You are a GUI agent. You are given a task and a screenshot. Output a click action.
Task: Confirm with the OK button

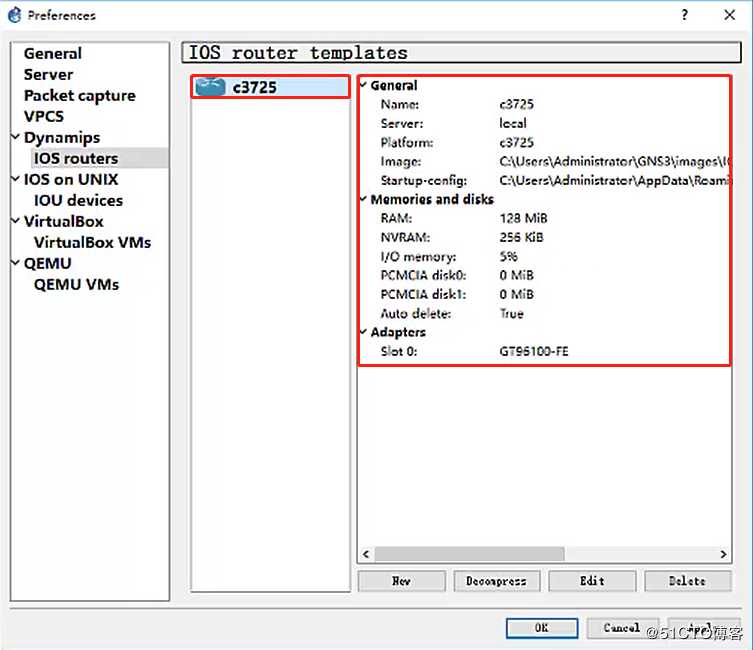click(x=542, y=627)
